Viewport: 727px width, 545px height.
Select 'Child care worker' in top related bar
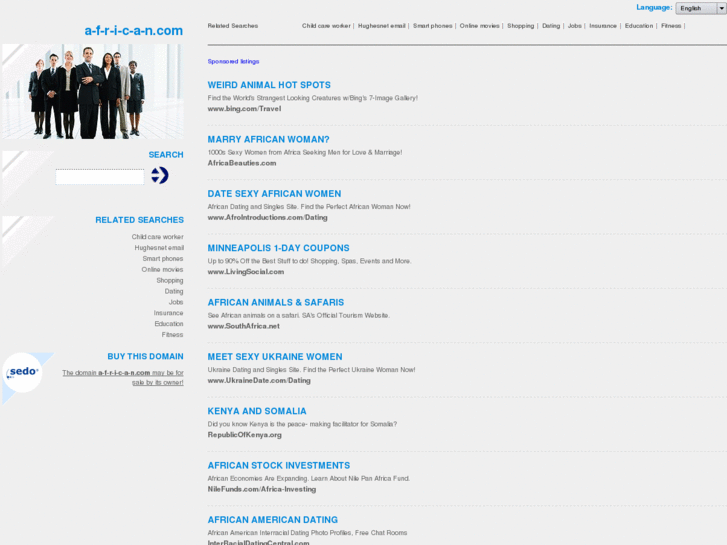pyautogui.click(x=326, y=26)
